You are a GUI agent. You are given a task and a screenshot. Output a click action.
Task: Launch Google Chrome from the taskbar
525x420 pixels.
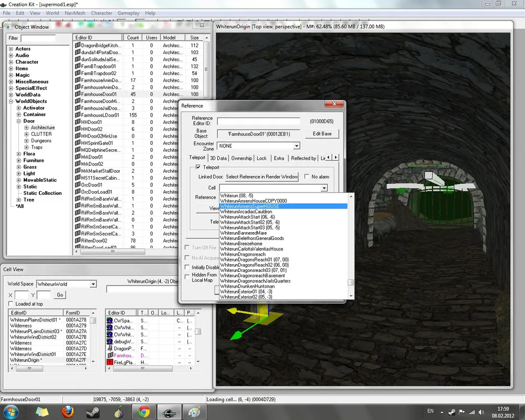(144, 412)
